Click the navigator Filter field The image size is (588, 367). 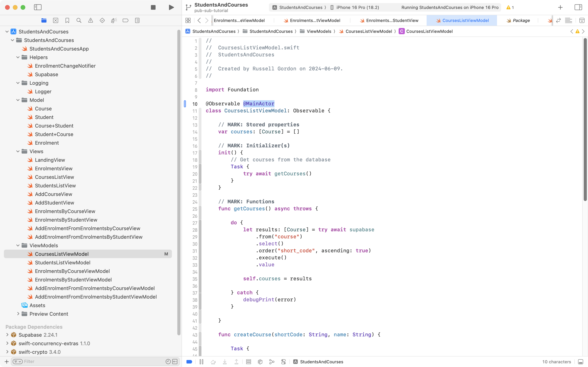92,361
